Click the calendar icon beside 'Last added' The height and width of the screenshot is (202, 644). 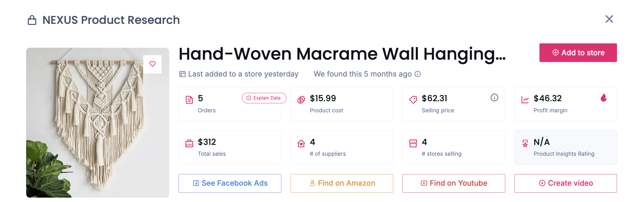(x=182, y=74)
